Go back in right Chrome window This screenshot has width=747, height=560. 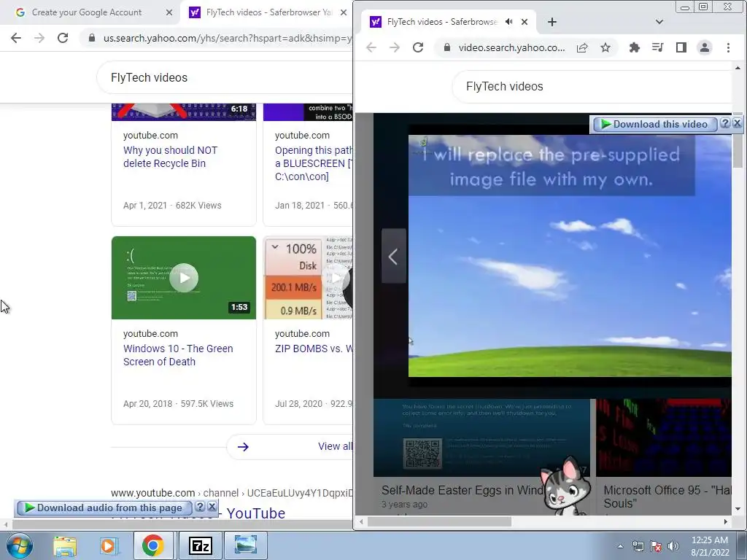tap(371, 47)
